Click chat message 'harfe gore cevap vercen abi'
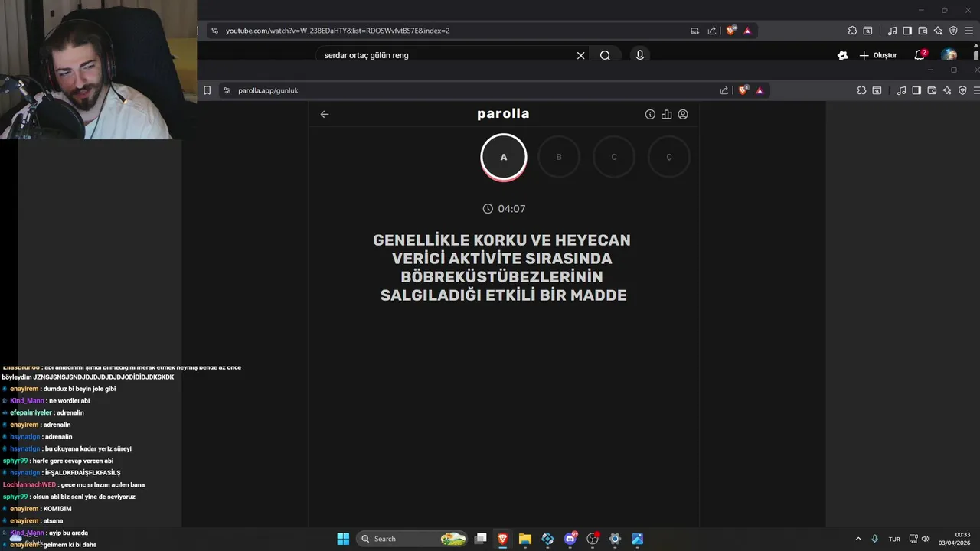 click(73, 461)
